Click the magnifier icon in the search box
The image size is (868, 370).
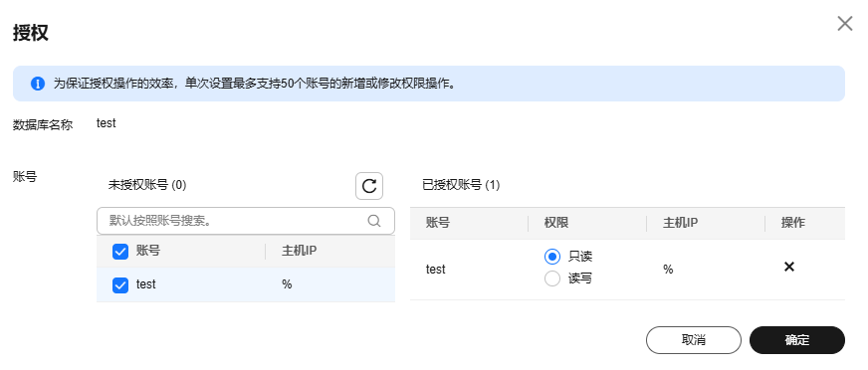pos(374,221)
